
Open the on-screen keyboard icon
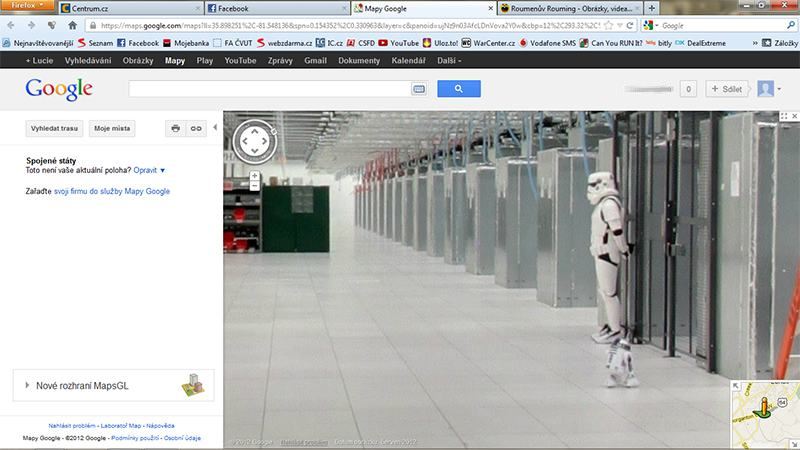coord(419,89)
